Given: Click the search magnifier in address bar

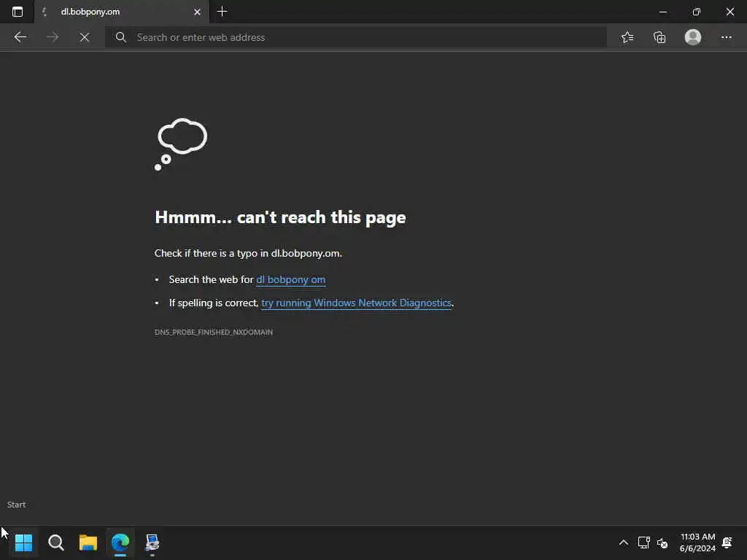Looking at the screenshot, I should (121, 37).
